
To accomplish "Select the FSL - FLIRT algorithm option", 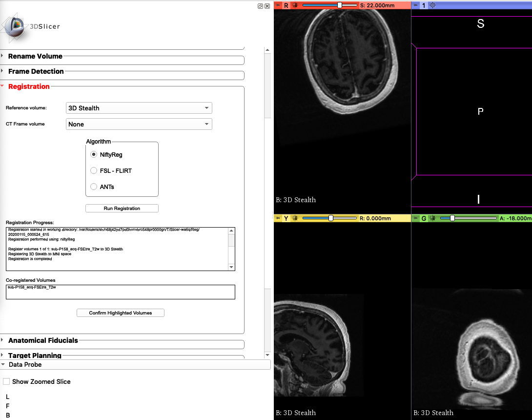I will pyautogui.click(x=94, y=170).
